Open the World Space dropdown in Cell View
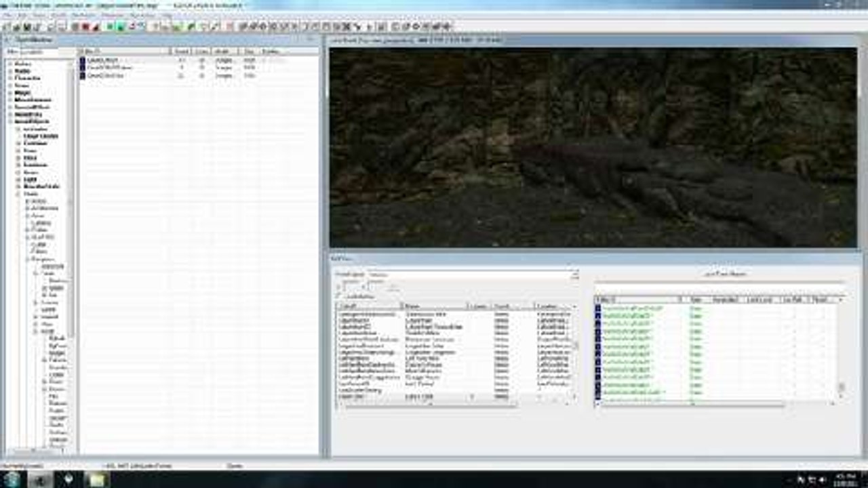Image resolution: width=868 pixels, height=488 pixels. pyautogui.click(x=472, y=274)
